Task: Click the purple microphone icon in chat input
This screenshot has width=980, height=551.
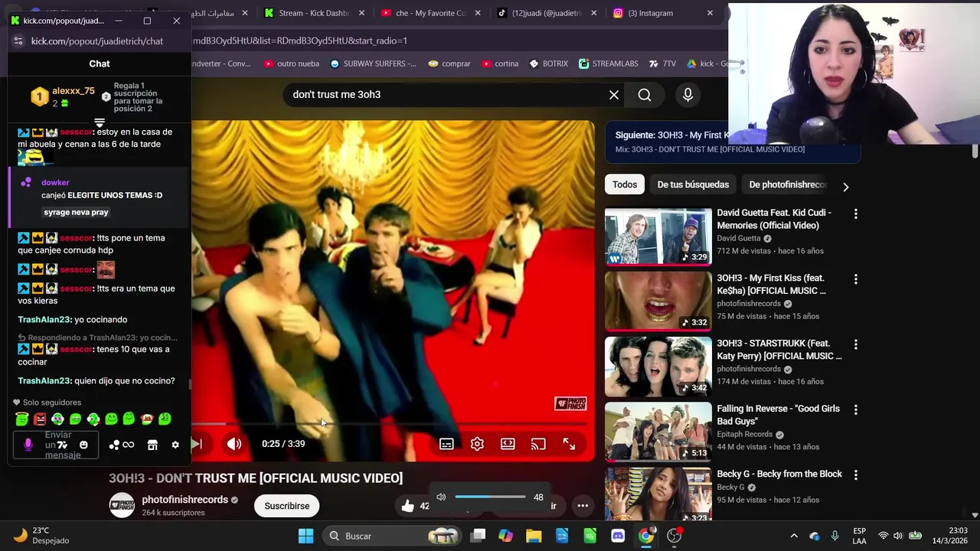Action: tap(28, 445)
